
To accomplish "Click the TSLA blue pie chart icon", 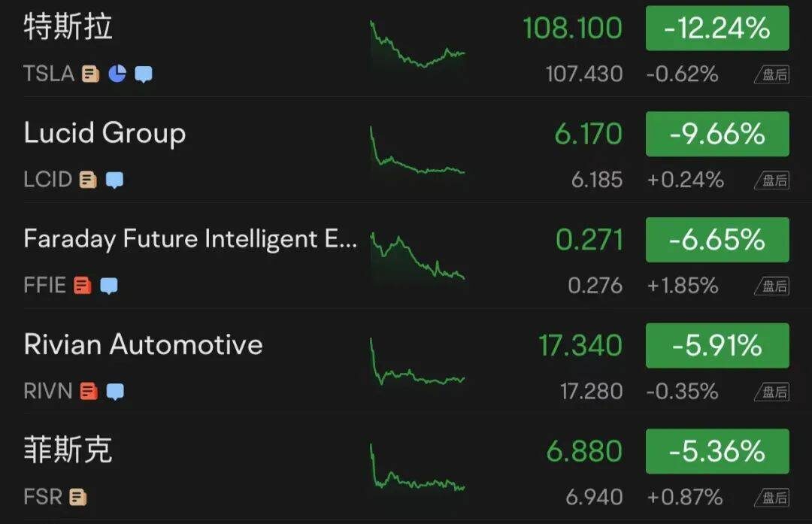I will click(x=117, y=74).
